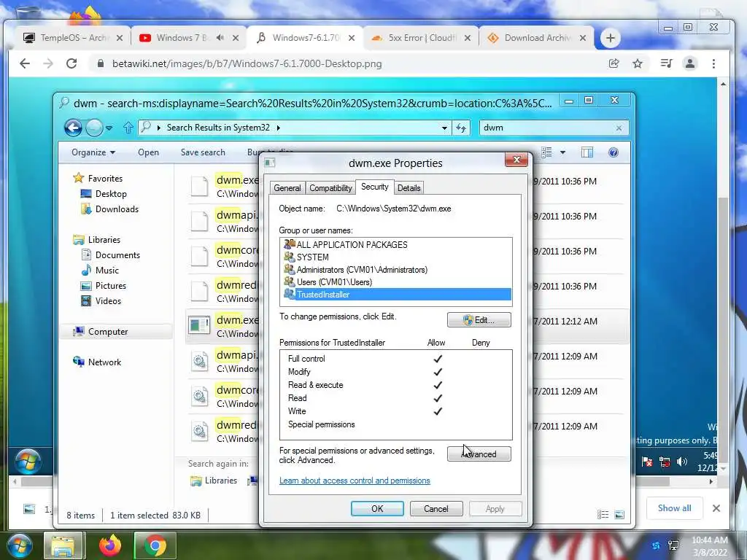Select Users (CVM01\Users) entry
This screenshot has width=747, height=560.
click(x=328, y=282)
